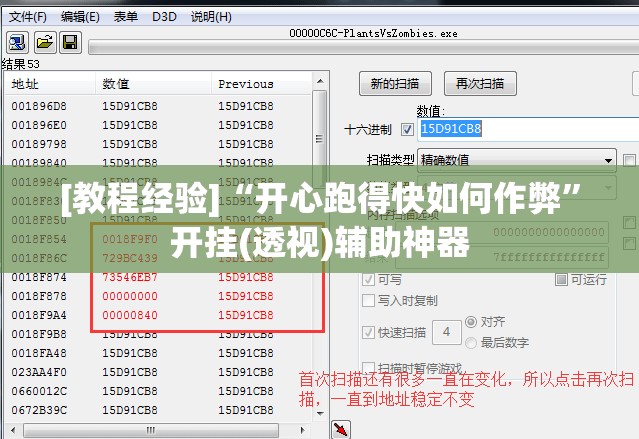Screen dimensions: 639x439
Task: Select the 最后数字 radio button
Action: 471,342
